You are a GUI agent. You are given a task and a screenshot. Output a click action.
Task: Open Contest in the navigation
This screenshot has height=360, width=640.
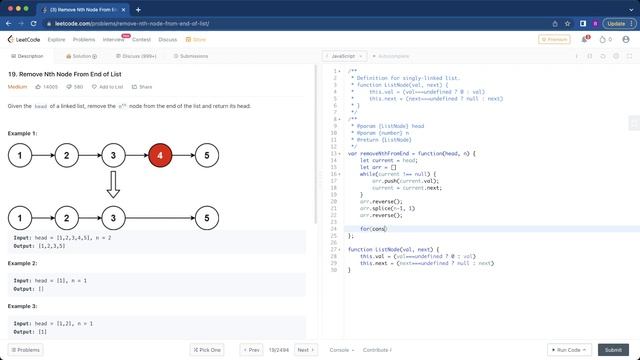pos(141,40)
